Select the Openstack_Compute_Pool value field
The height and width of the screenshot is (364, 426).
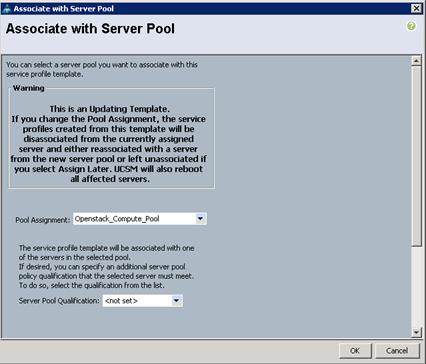140,219
